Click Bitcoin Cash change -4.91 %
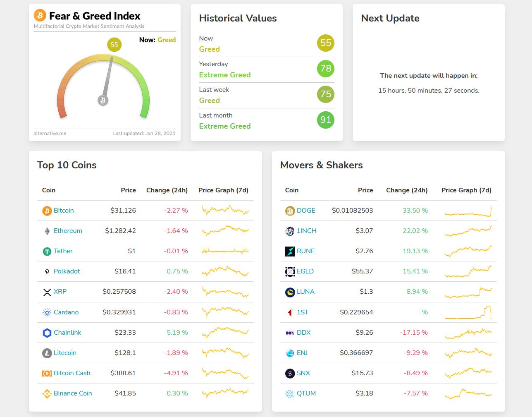Screen dimensions: 532x417 click(x=176, y=373)
